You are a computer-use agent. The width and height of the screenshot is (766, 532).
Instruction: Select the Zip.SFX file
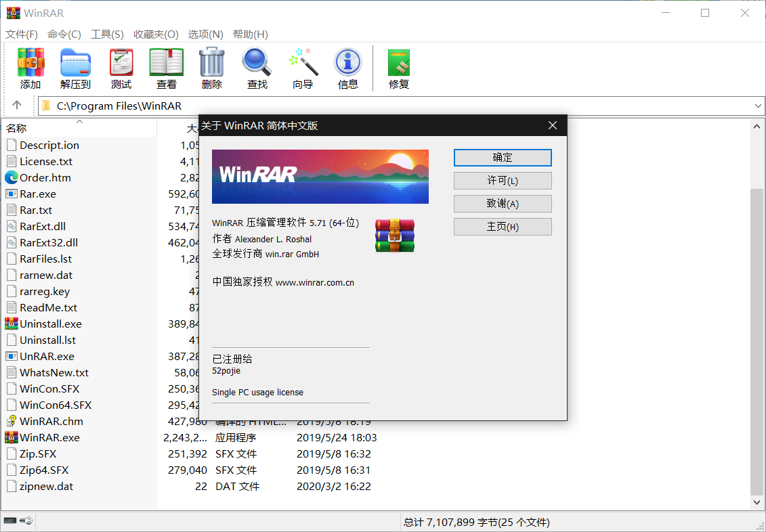point(38,454)
